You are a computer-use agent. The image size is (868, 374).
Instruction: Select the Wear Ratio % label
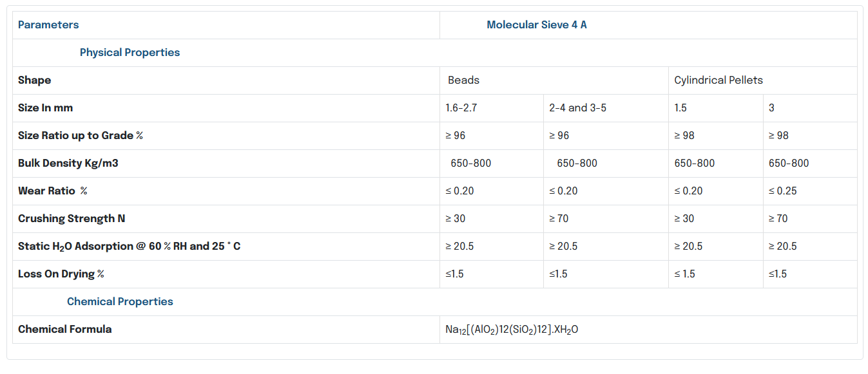pyautogui.click(x=52, y=191)
